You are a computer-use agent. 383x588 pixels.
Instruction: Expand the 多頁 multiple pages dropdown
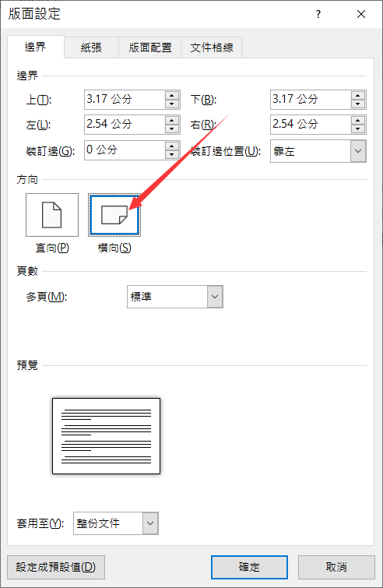[x=215, y=297]
